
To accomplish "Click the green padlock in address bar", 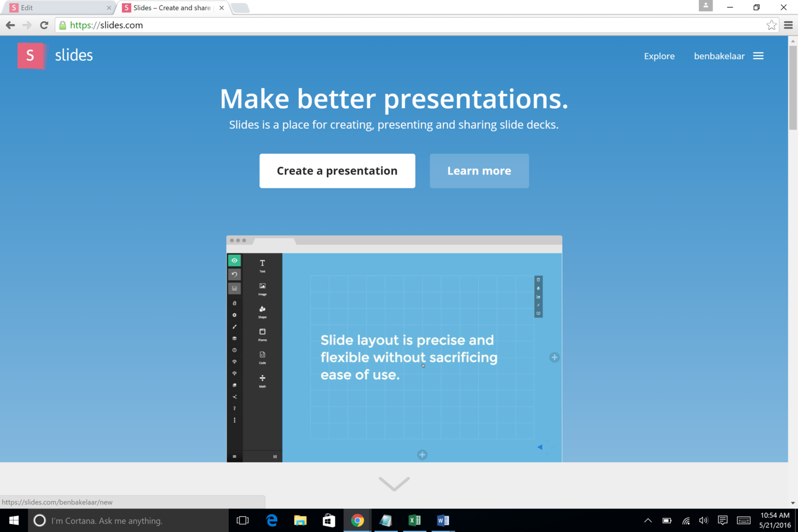I will 63,25.
